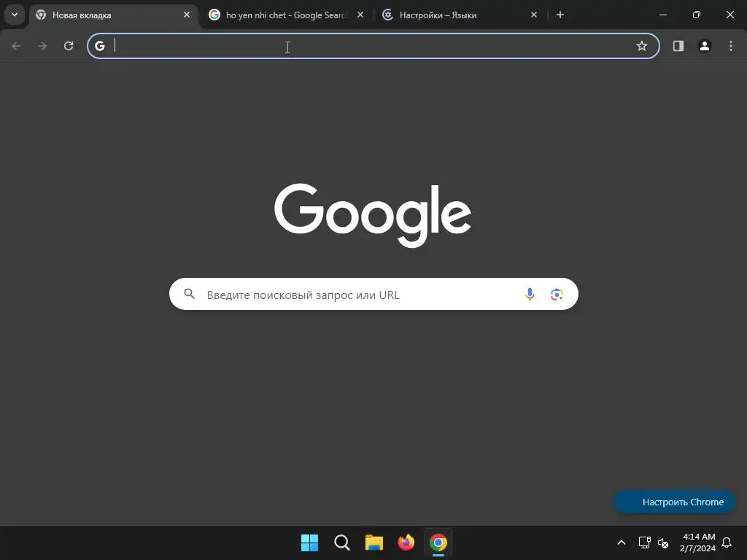Go back with the back arrow
The height and width of the screenshot is (560, 747).
pyautogui.click(x=16, y=46)
